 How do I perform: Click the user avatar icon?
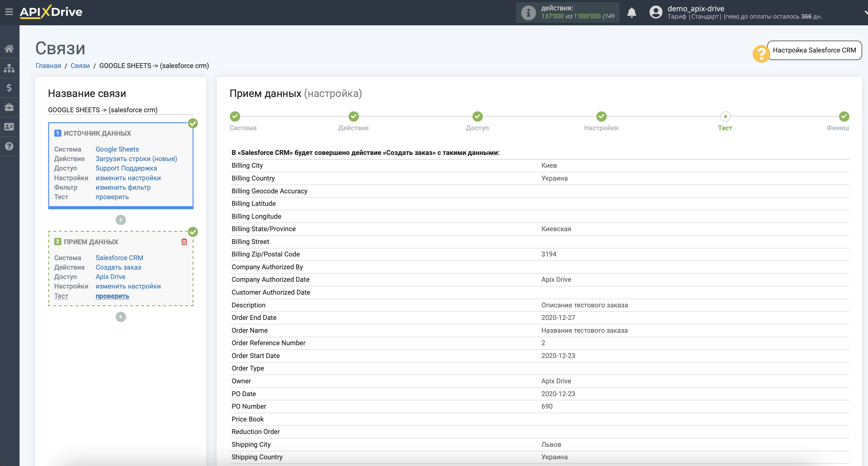coord(655,13)
